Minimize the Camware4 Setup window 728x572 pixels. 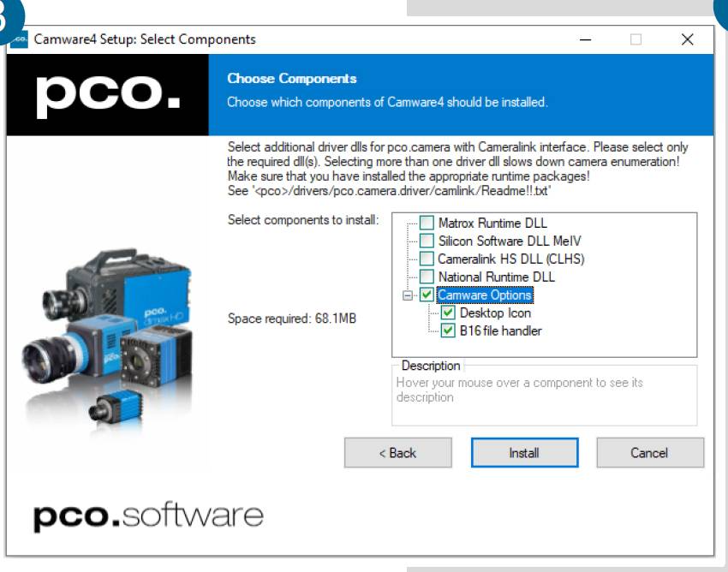(x=584, y=40)
